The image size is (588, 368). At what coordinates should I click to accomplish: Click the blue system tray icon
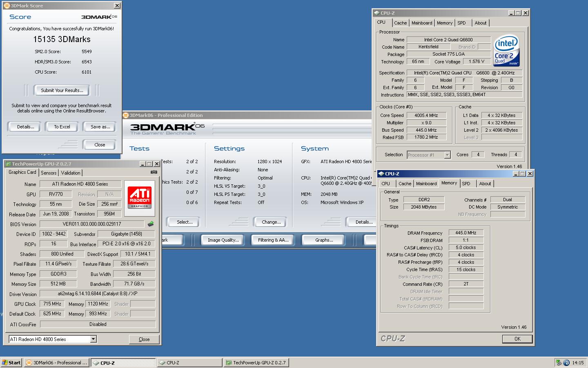click(566, 363)
